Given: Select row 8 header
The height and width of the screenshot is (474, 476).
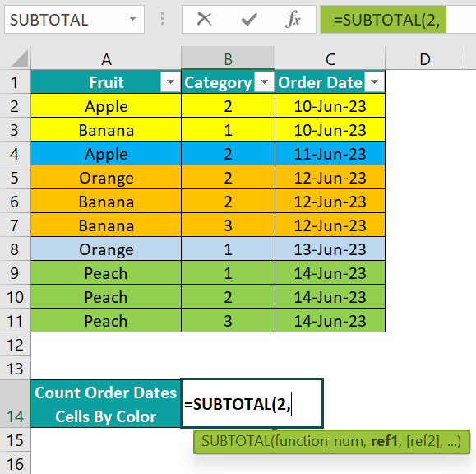Looking at the screenshot, I should pos(15,249).
